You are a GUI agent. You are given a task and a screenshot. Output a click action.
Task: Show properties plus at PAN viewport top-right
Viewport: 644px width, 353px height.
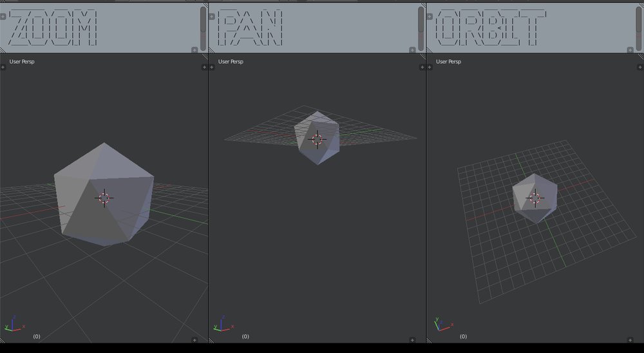tap(422, 67)
